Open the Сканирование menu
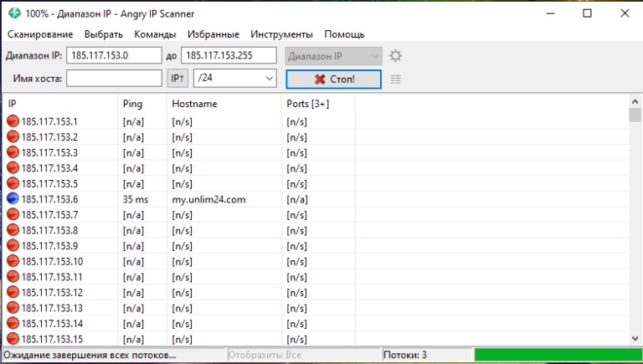 (40, 34)
